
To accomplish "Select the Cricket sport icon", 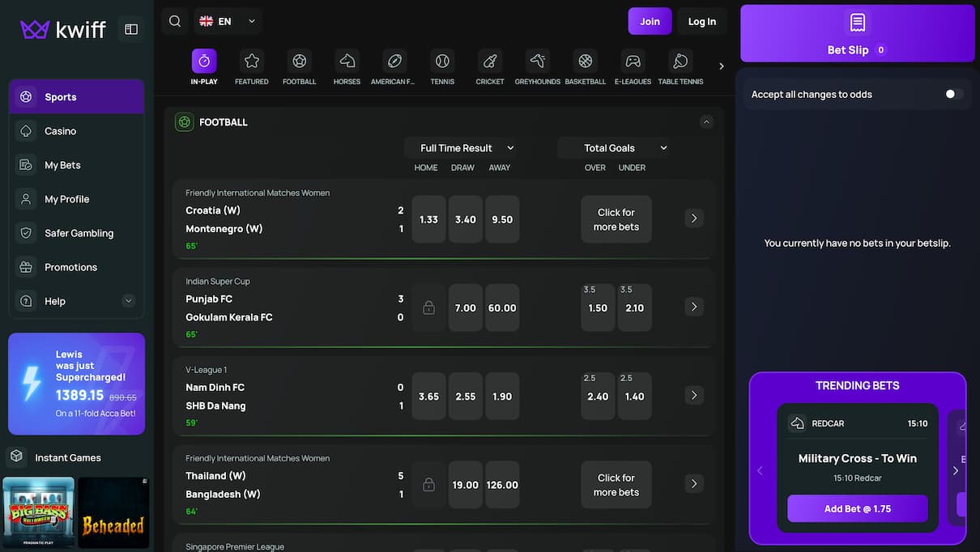I will point(489,60).
